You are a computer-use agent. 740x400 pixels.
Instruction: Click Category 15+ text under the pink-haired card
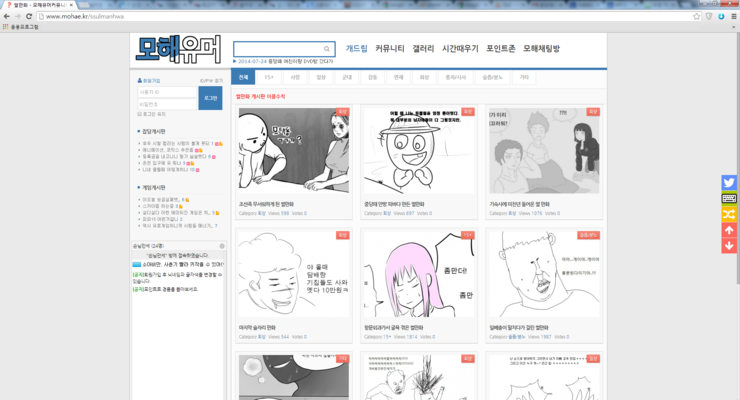pyautogui.click(x=378, y=337)
